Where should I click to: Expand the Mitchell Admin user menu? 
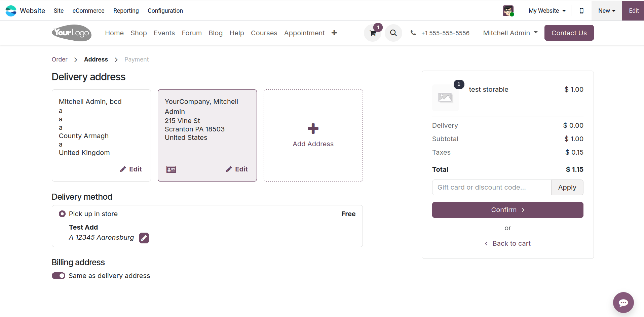click(510, 33)
